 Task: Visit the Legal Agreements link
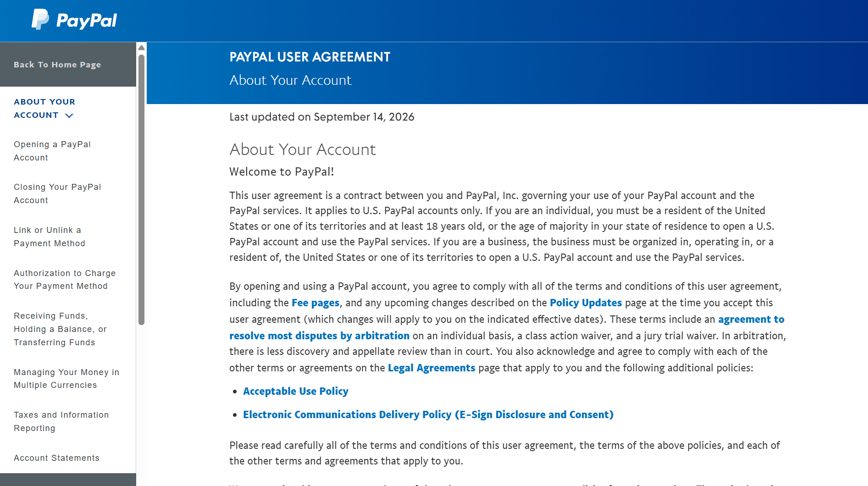[x=431, y=368]
